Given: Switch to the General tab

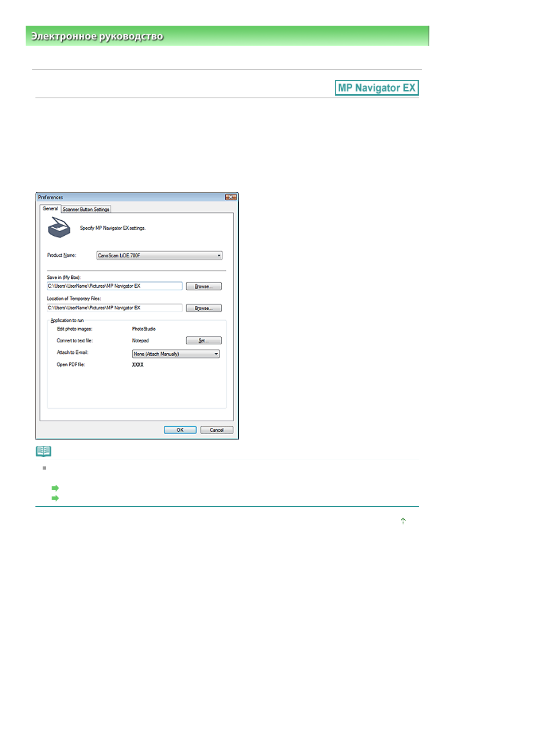Looking at the screenshot, I should [50, 209].
